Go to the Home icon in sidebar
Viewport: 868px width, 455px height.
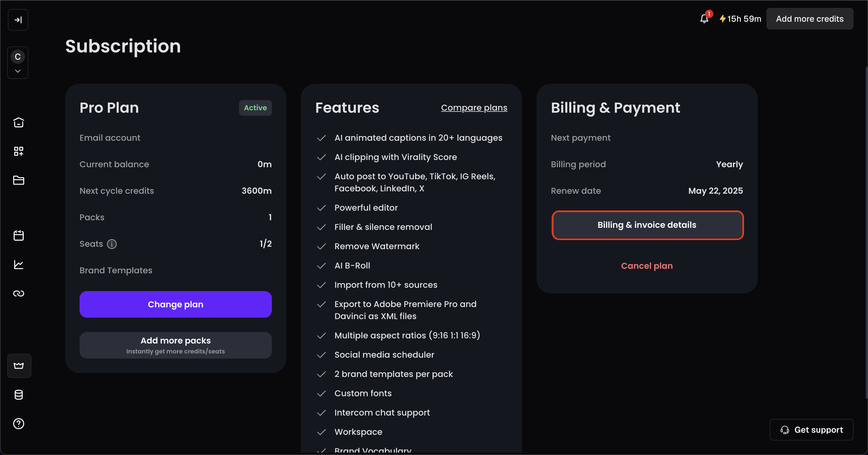click(x=18, y=122)
